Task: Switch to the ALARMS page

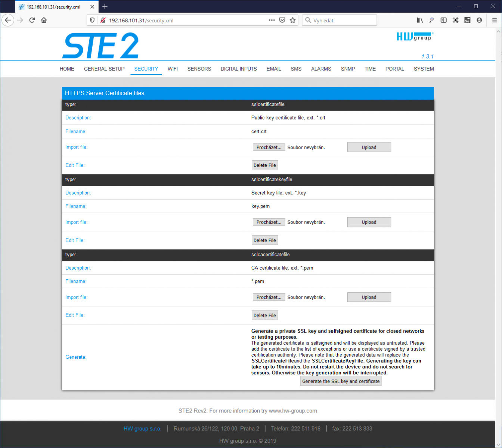Action: 321,69
